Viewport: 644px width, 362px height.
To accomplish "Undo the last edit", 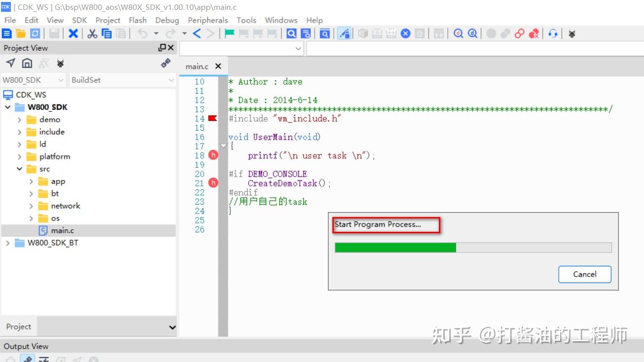I will [143, 33].
